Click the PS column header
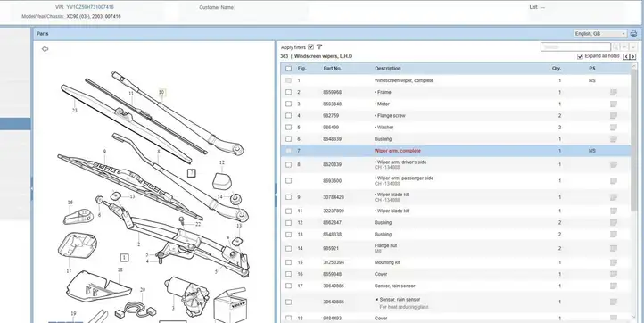This screenshot has width=644, height=323. 592,69
